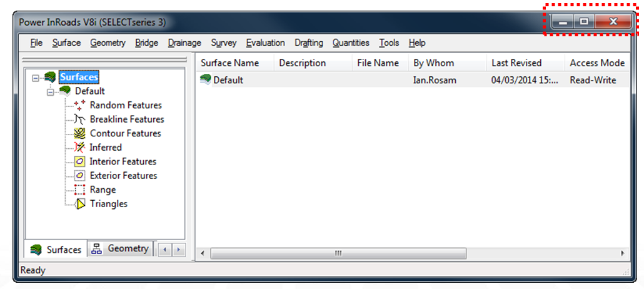This screenshot has height=289, width=644.
Task: Select the Interior Features icon
Action: coord(80,161)
